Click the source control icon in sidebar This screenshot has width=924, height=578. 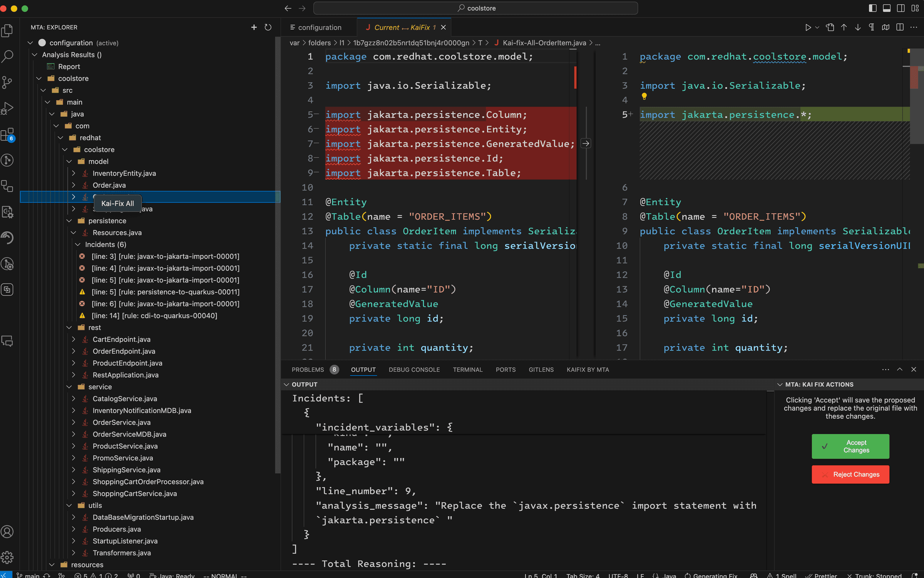tap(8, 83)
